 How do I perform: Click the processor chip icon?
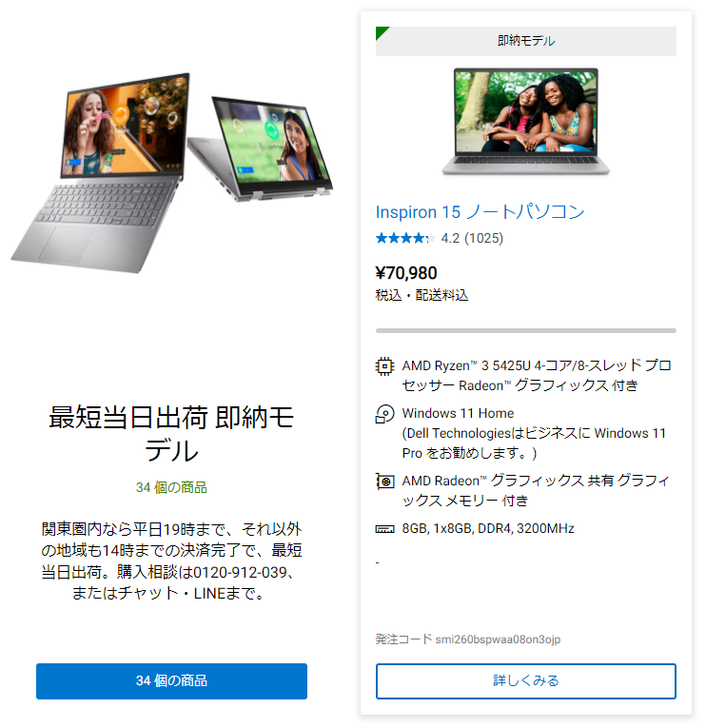coord(384,365)
